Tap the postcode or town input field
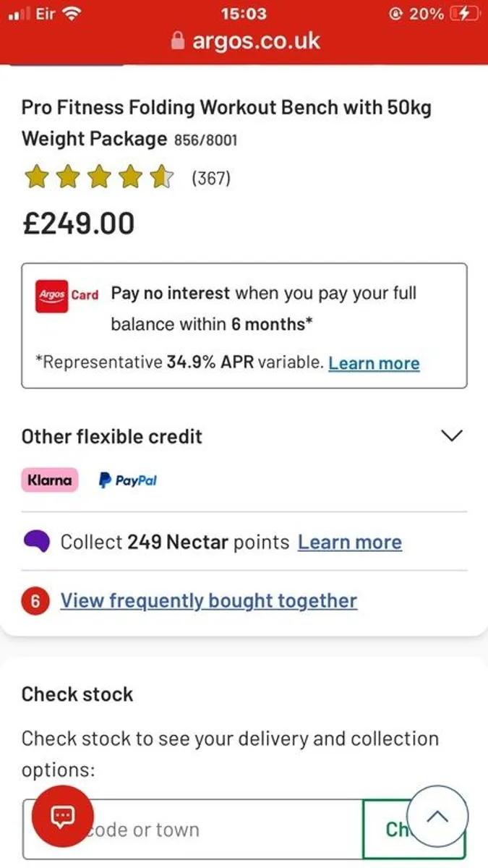 pyautogui.click(x=217, y=829)
